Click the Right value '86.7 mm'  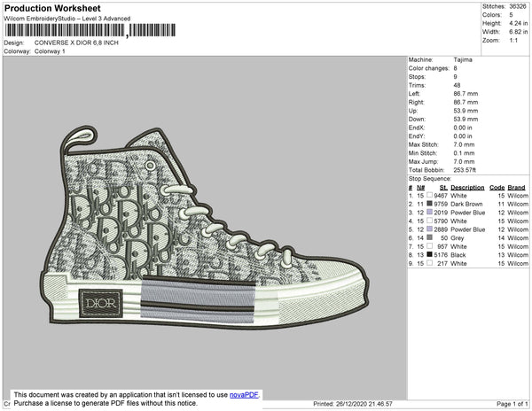point(465,102)
